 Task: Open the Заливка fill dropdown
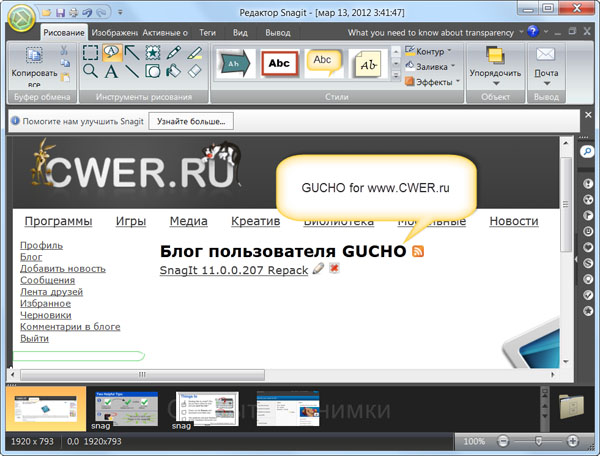tap(431, 66)
